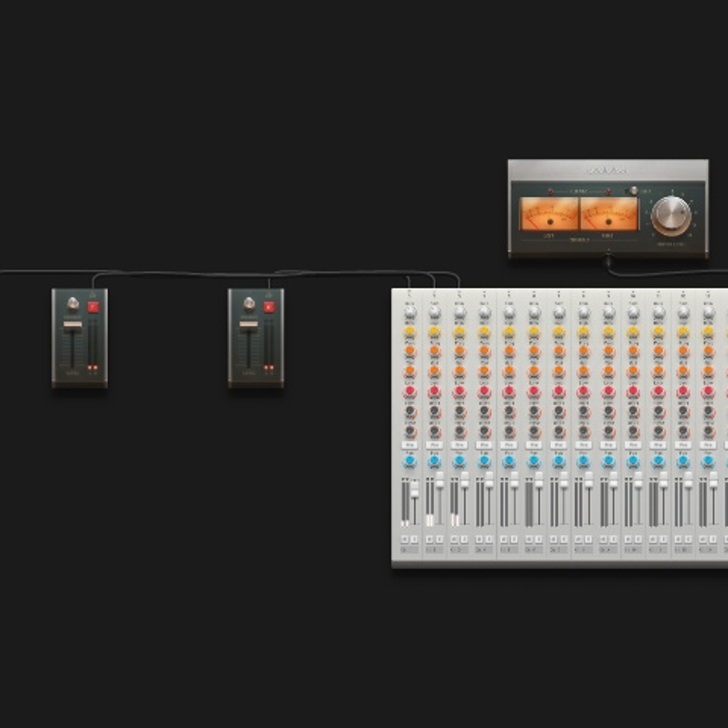Click the red button on the middle fader unit
This screenshot has width=728, height=728.
(269, 307)
